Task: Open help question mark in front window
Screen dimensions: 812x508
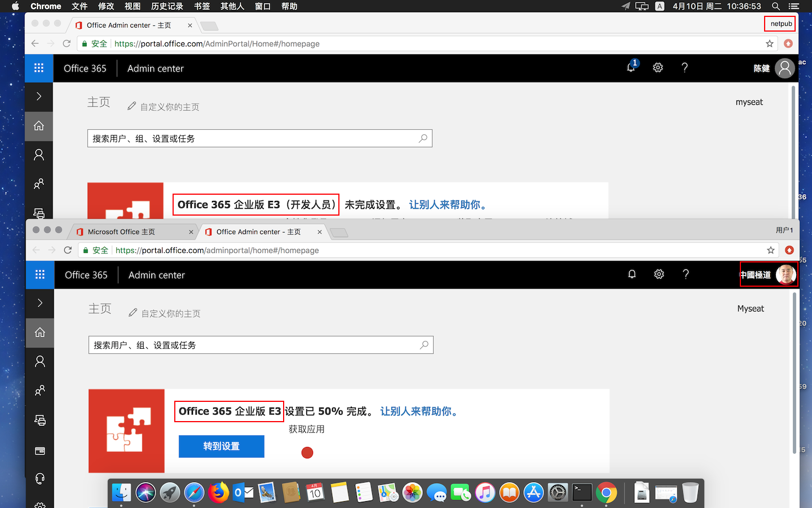Action: click(686, 274)
